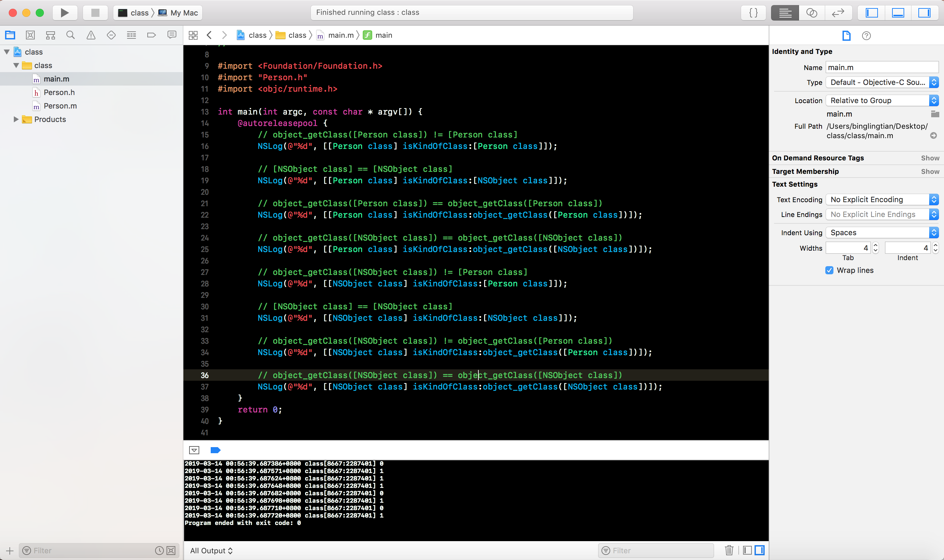
Task: Clear console with the trash icon
Action: pyautogui.click(x=729, y=550)
